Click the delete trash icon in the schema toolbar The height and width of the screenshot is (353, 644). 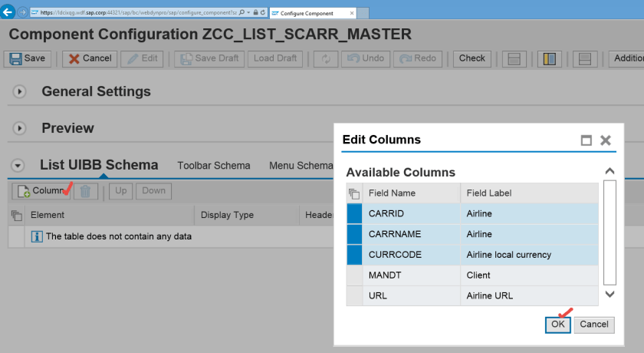[86, 191]
